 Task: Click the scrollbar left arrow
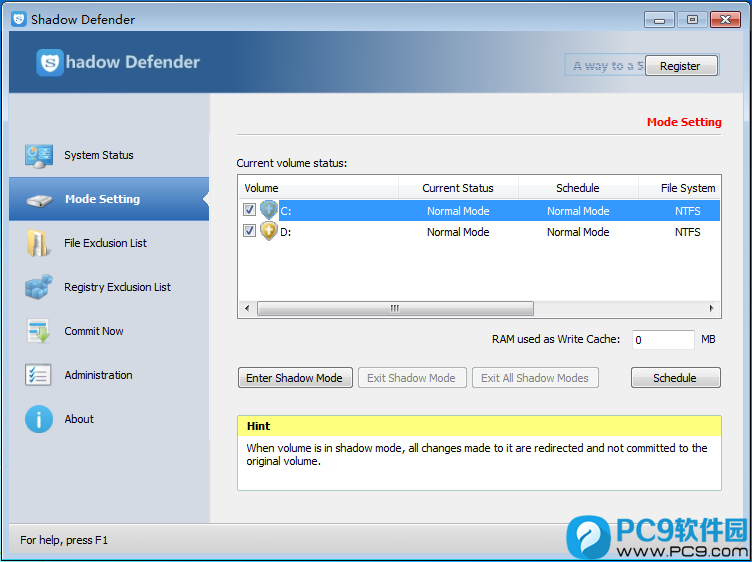(247, 308)
